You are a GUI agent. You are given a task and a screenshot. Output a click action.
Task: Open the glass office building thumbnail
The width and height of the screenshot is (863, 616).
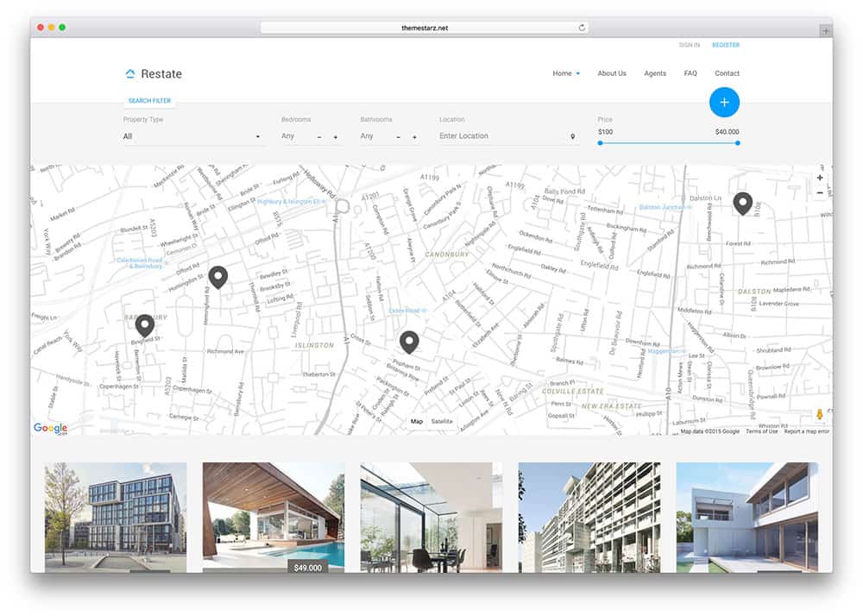click(x=116, y=517)
